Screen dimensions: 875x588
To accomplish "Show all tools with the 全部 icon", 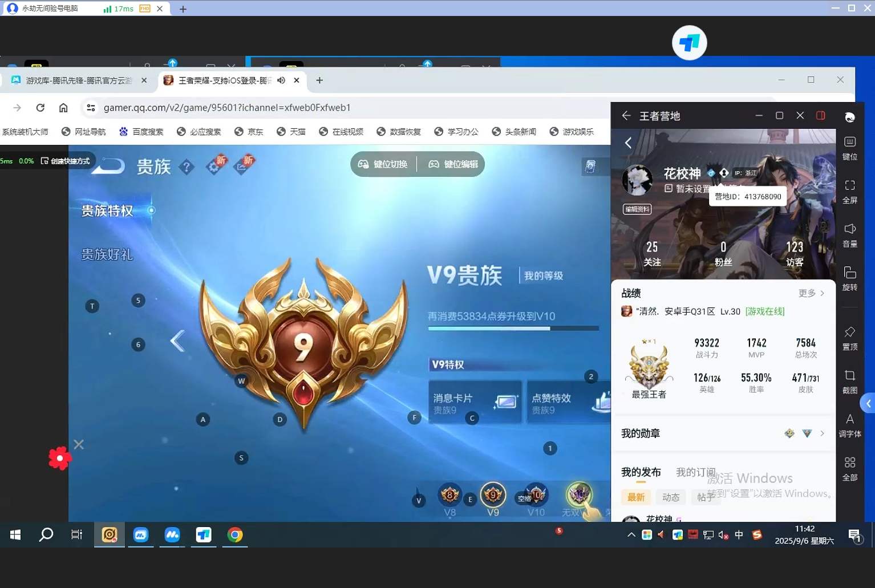I will [x=849, y=469].
